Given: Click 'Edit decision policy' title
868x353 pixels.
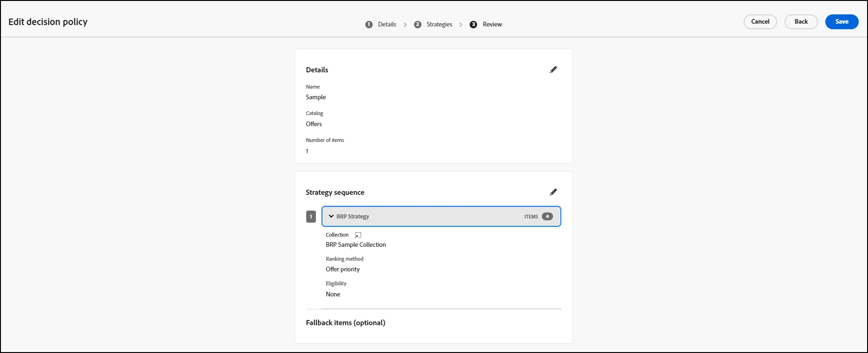Looking at the screenshot, I should 48,22.
